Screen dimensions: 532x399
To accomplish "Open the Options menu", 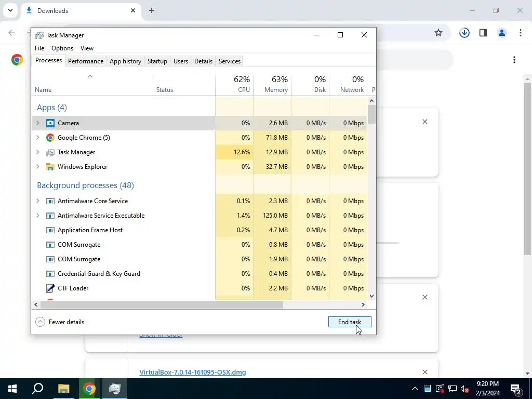I will click(x=62, y=48).
